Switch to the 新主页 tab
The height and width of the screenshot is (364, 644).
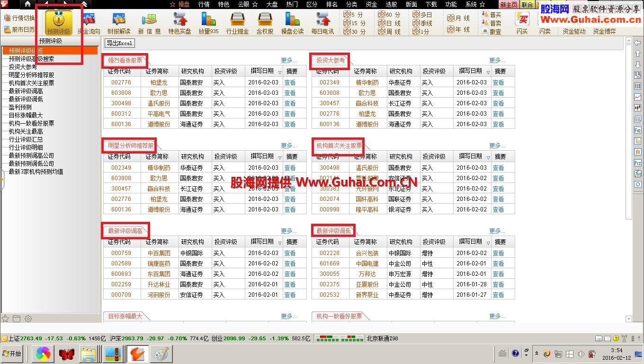[509, 5]
